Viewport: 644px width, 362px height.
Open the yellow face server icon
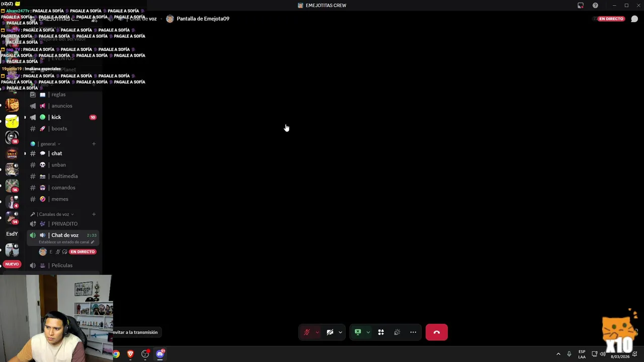[12, 121]
